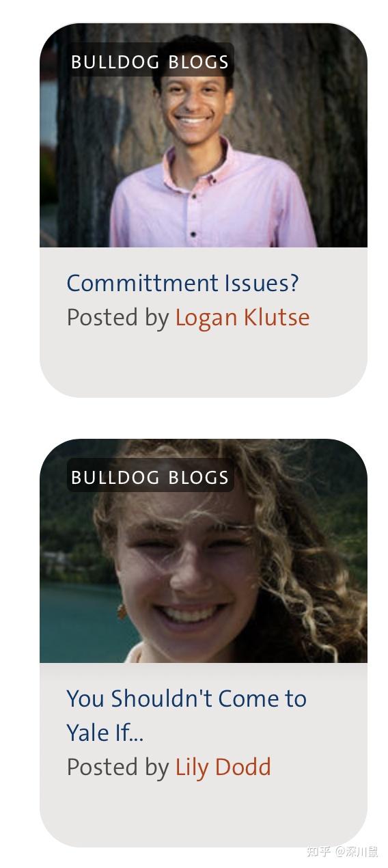Screen dimensions: 388x868
Task: Click the Zhihu watermark logo text
Action: [318, 852]
